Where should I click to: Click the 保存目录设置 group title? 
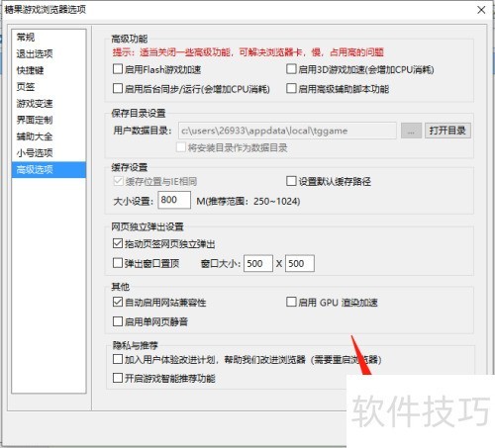click(x=139, y=113)
